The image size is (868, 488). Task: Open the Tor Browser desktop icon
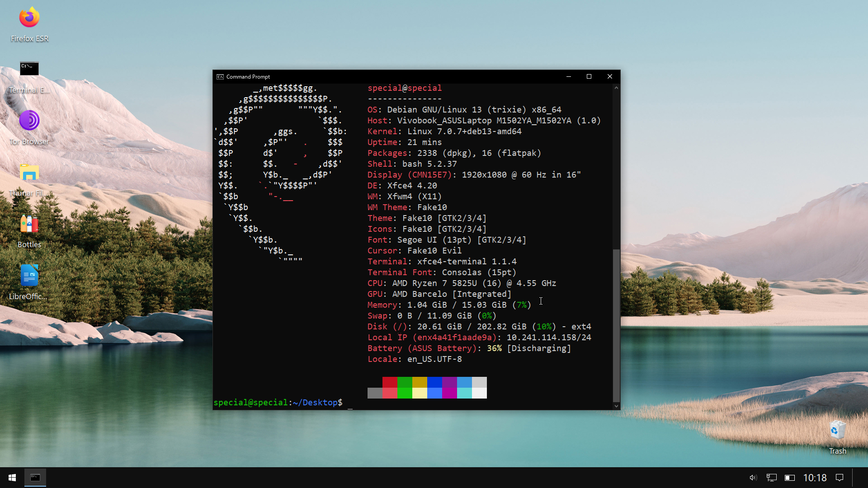pyautogui.click(x=29, y=128)
